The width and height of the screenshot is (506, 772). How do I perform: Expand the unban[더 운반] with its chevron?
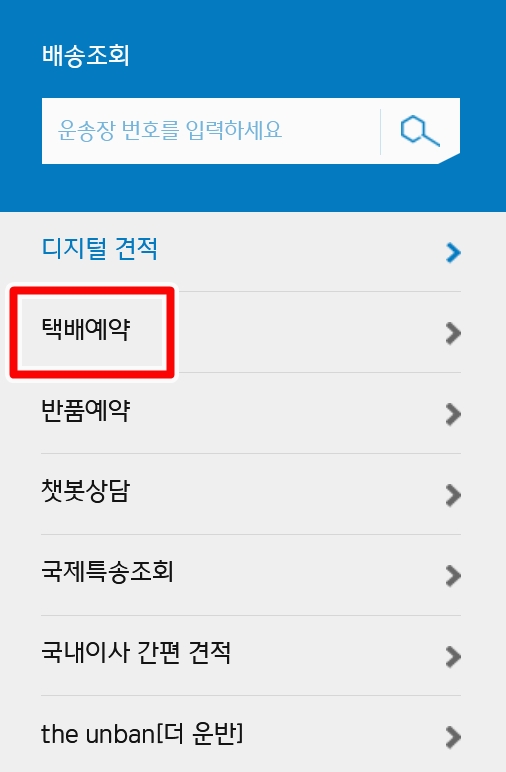(x=453, y=737)
